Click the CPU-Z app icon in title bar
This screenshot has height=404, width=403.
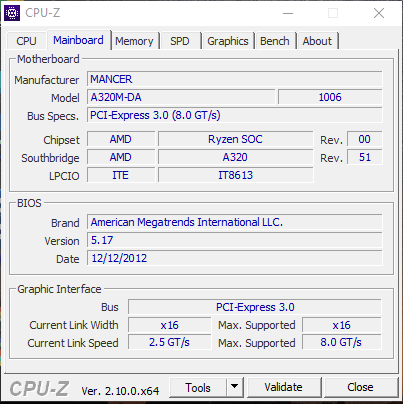[x=12, y=13]
